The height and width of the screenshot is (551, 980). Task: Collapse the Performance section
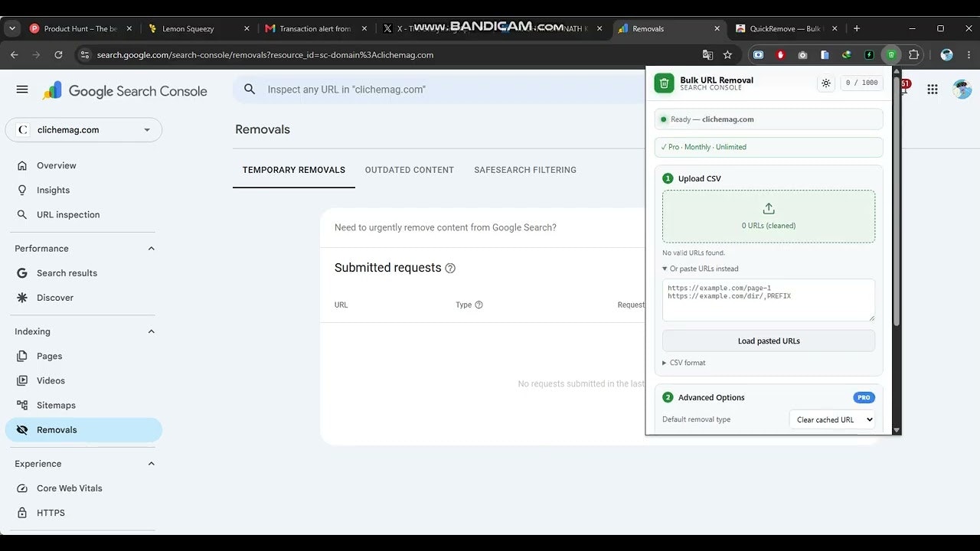pos(151,249)
